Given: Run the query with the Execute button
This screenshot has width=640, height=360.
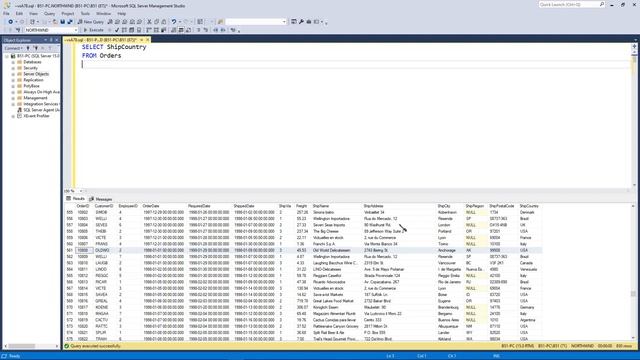Looking at the screenshot, I should pyautogui.click(x=93, y=30).
